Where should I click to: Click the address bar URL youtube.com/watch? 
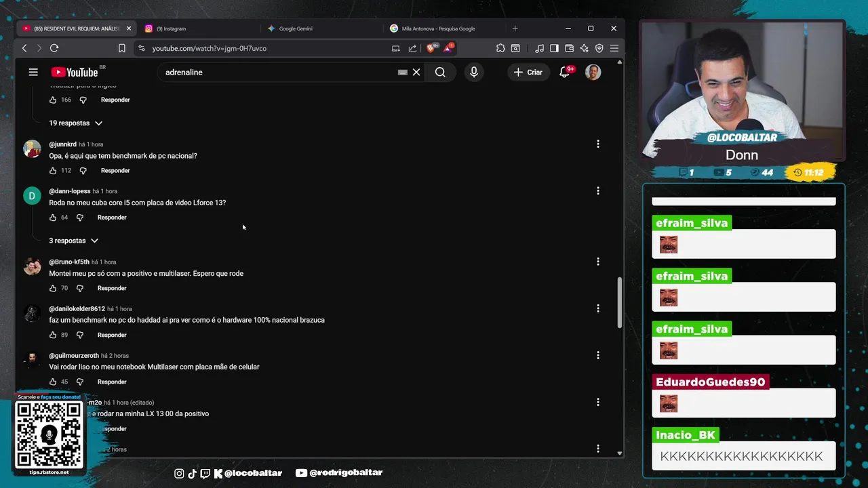click(209, 48)
